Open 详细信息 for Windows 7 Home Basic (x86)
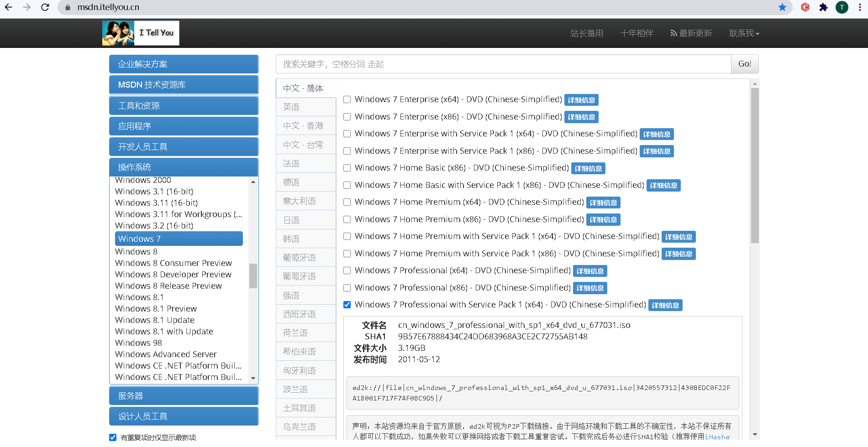The width and height of the screenshot is (868, 447). 588,168
